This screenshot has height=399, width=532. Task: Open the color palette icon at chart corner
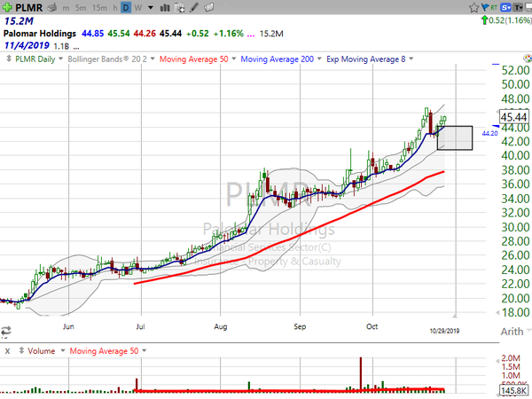coord(528,59)
